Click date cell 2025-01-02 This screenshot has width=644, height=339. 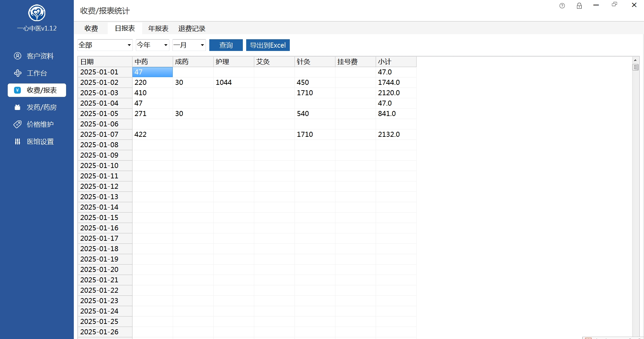105,82
